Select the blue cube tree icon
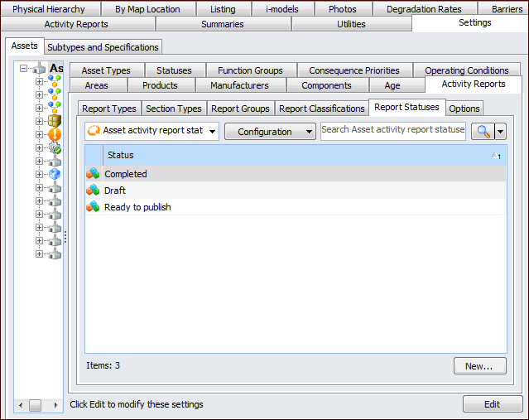The height and width of the screenshot is (420, 529). [x=55, y=174]
